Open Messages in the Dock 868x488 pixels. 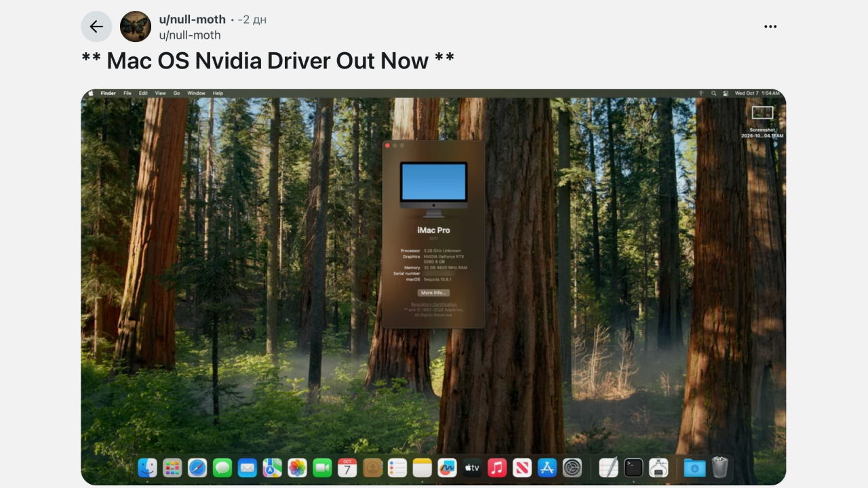click(x=222, y=468)
